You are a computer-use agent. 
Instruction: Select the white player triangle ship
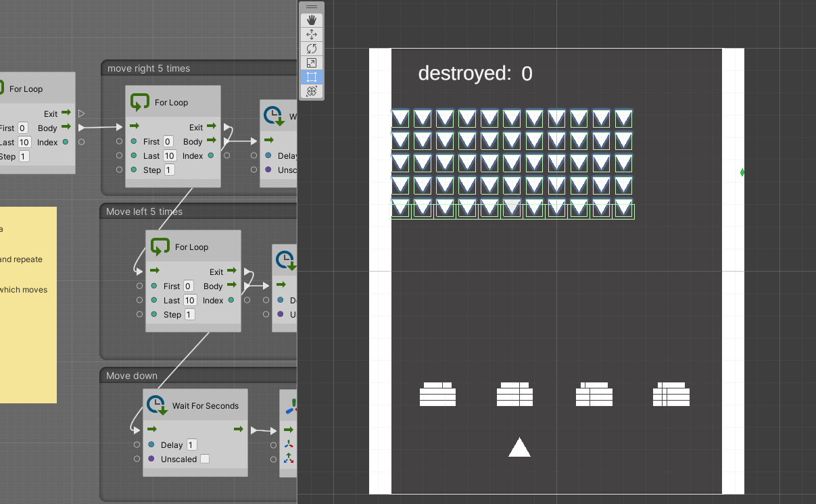(519, 447)
